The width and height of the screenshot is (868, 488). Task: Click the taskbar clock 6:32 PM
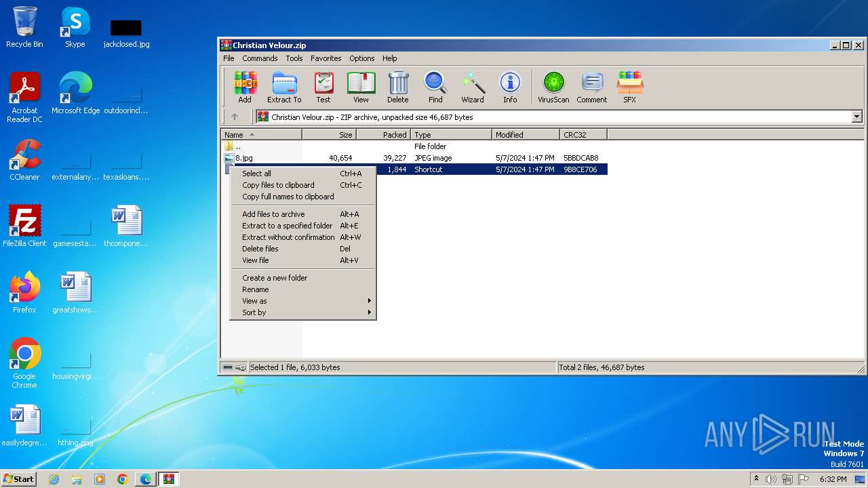click(833, 479)
